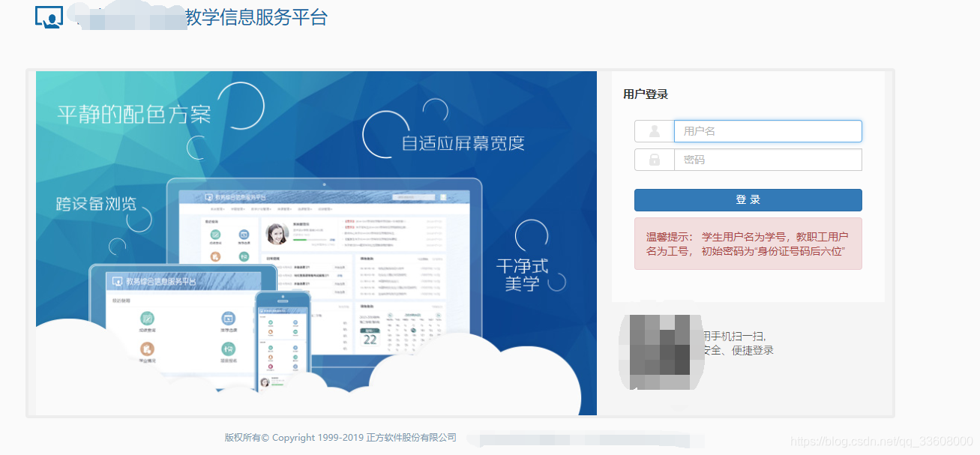Viewport: 980px width, 455px height.
Task: Click the teaching platform logo icon top left
Action: (x=48, y=16)
